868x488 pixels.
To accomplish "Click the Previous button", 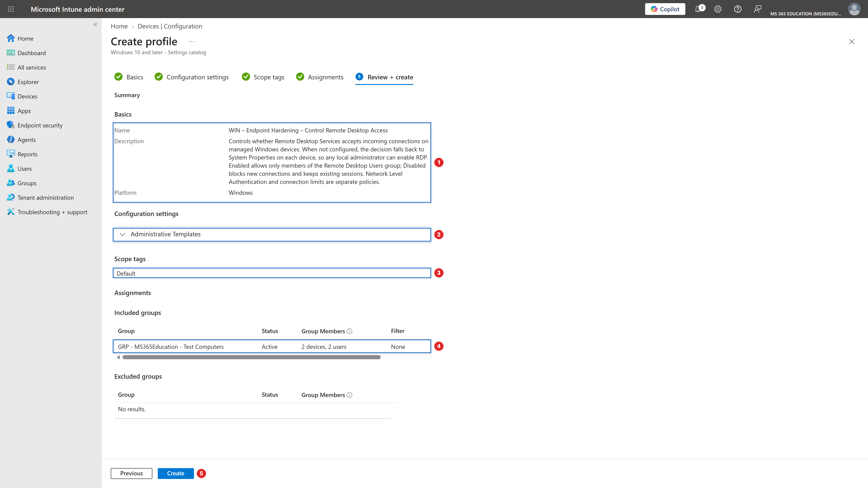I will pos(131,473).
